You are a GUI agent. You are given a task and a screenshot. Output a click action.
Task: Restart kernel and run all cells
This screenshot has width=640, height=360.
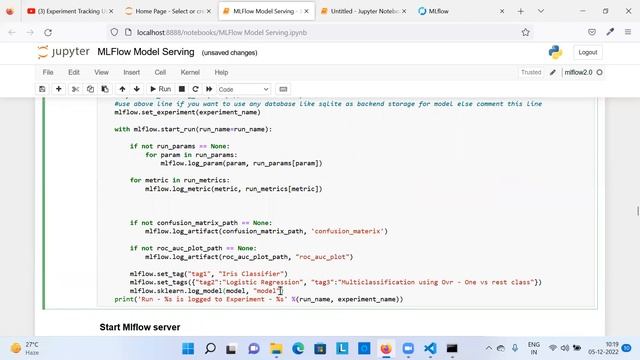(x=209, y=89)
